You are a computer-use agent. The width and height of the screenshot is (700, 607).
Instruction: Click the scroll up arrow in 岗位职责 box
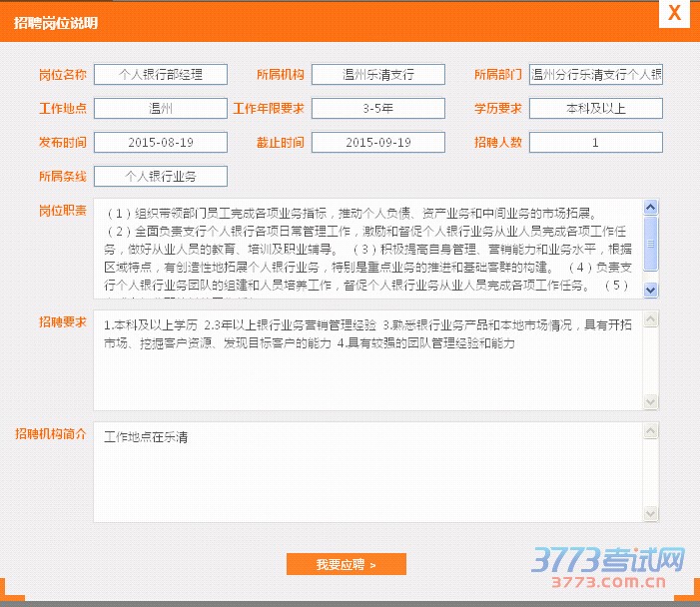[x=650, y=208]
